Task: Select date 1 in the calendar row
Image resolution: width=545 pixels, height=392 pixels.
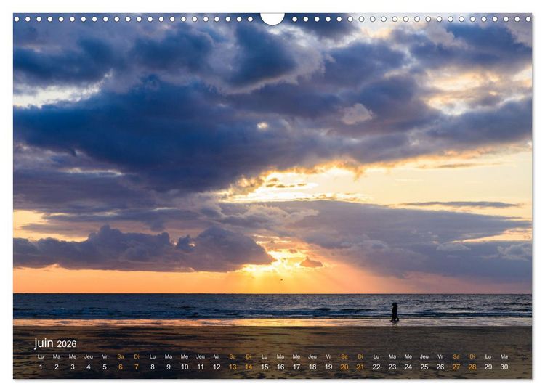Action: point(41,367)
